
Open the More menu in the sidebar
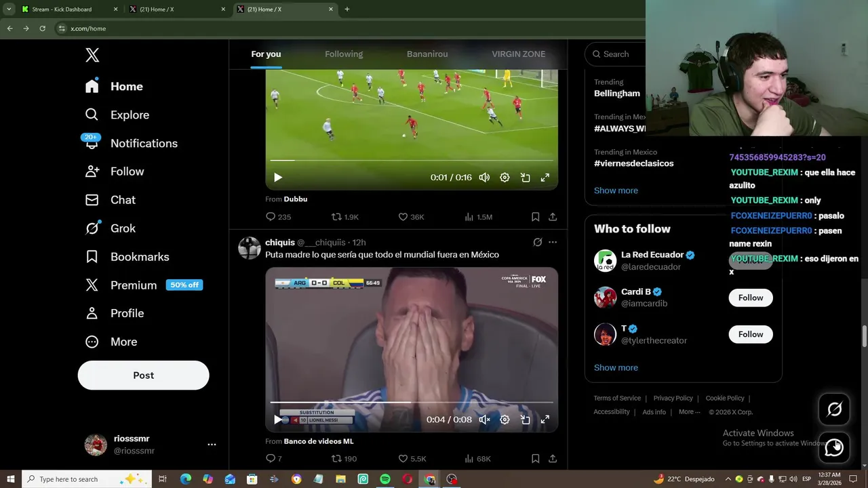tap(111, 342)
